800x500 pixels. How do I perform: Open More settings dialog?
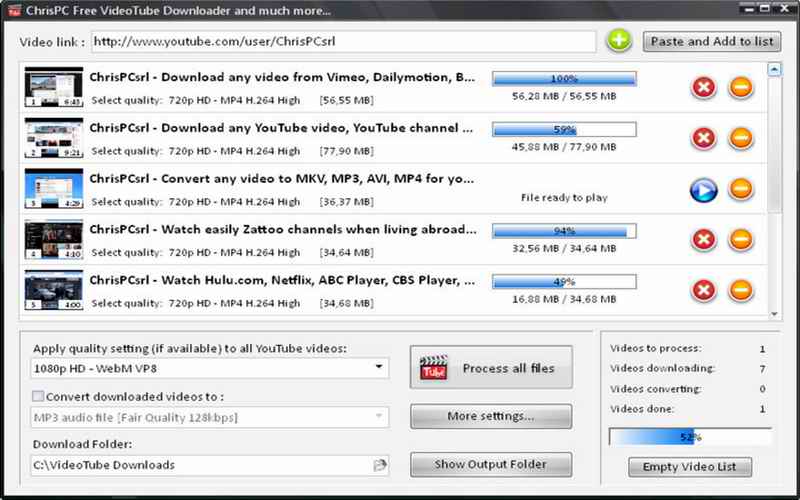(490, 416)
